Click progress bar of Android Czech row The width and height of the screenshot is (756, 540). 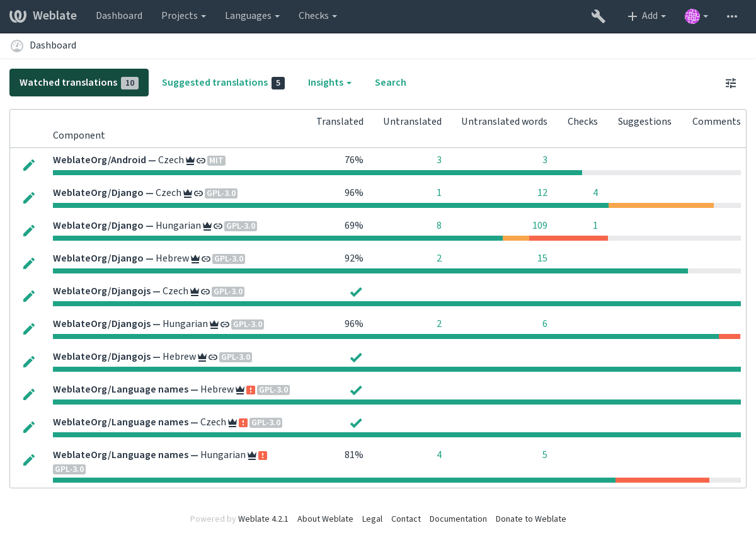397,173
